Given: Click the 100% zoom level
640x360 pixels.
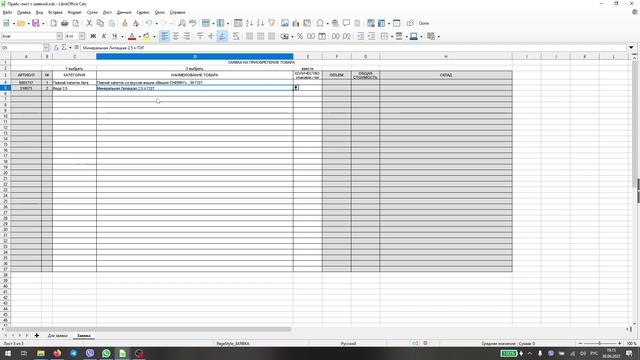Looking at the screenshot, I should coord(631,344).
